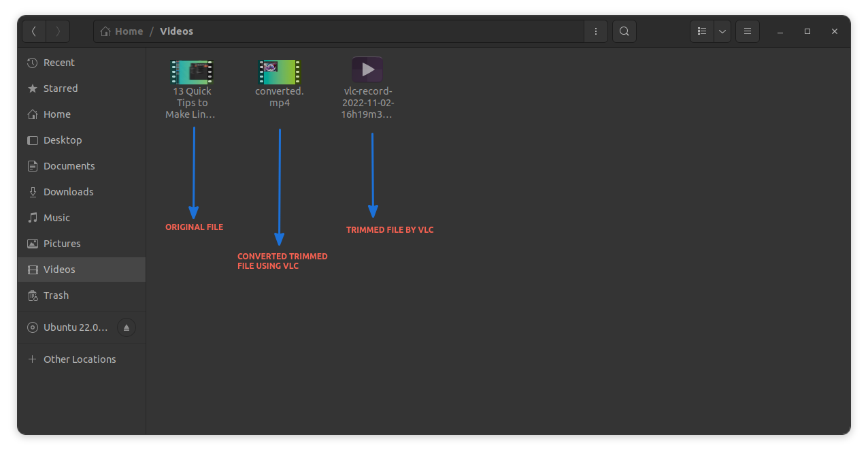This screenshot has height=454, width=868.
Task: Expand the view options dropdown arrow
Action: tap(722, 31)
